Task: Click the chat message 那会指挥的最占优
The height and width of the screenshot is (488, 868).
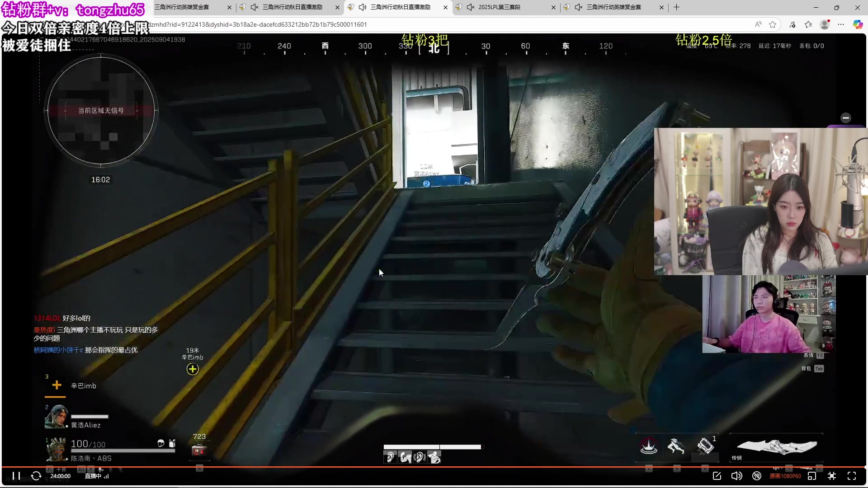Action: point(111,350)
